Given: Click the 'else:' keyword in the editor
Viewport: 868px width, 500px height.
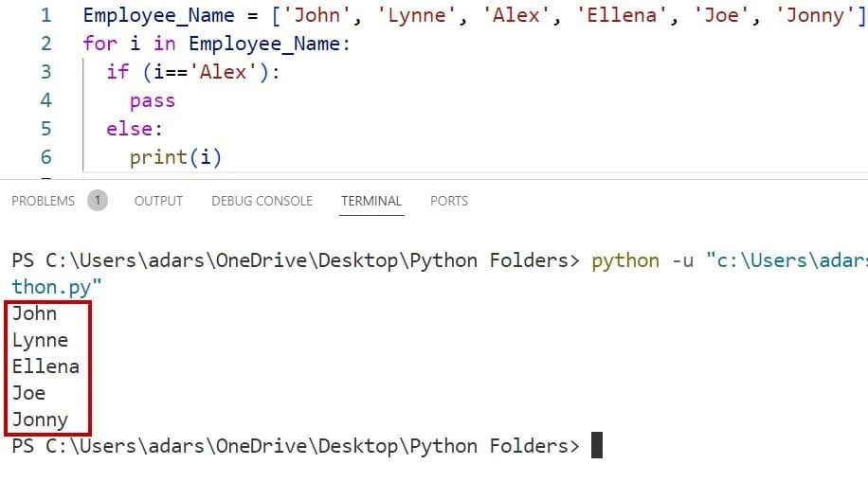Looking at the screenshot, I should 135,129.
